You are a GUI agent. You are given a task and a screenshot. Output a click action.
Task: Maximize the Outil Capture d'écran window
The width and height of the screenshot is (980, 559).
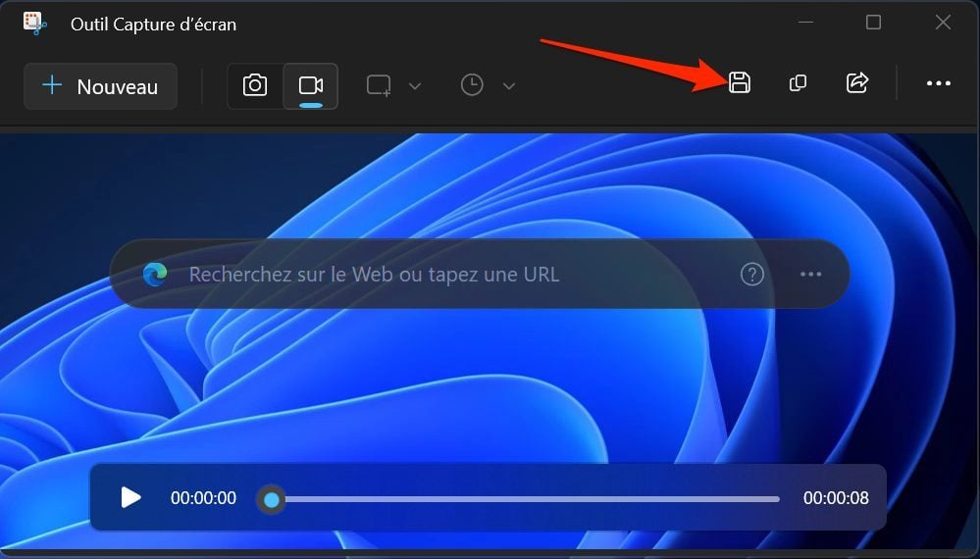tap(873, 22)
